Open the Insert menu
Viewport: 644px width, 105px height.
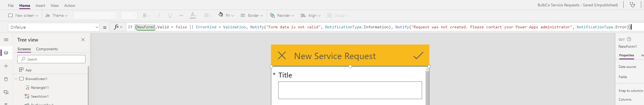(x=40, y=5)
